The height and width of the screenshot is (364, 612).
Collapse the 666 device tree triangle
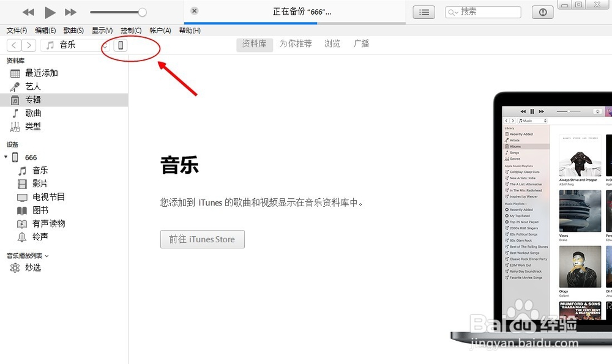(6, 157)
